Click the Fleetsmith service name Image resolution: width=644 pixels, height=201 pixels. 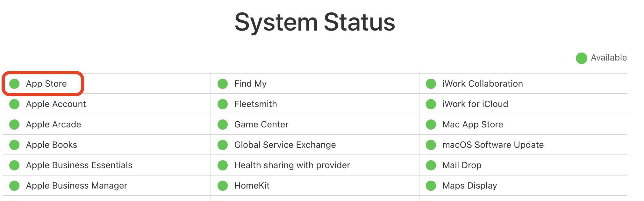pyautogui.click(x=255, y=104)
